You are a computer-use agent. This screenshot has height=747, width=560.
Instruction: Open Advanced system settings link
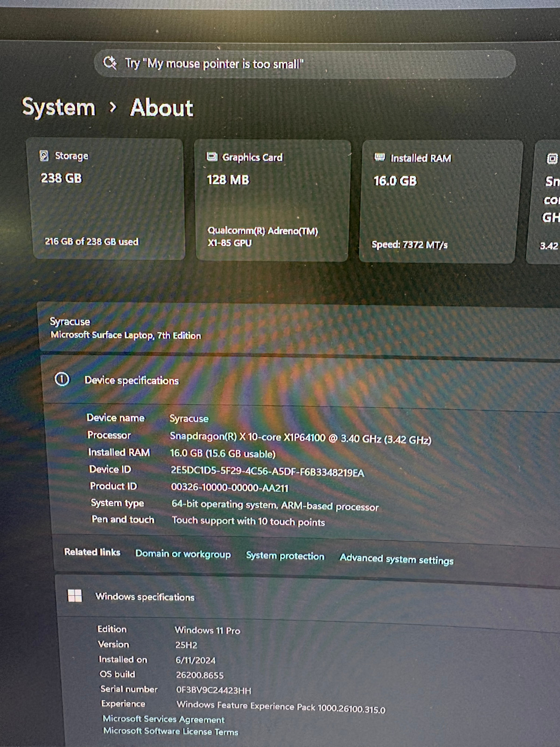click(397, 559)
